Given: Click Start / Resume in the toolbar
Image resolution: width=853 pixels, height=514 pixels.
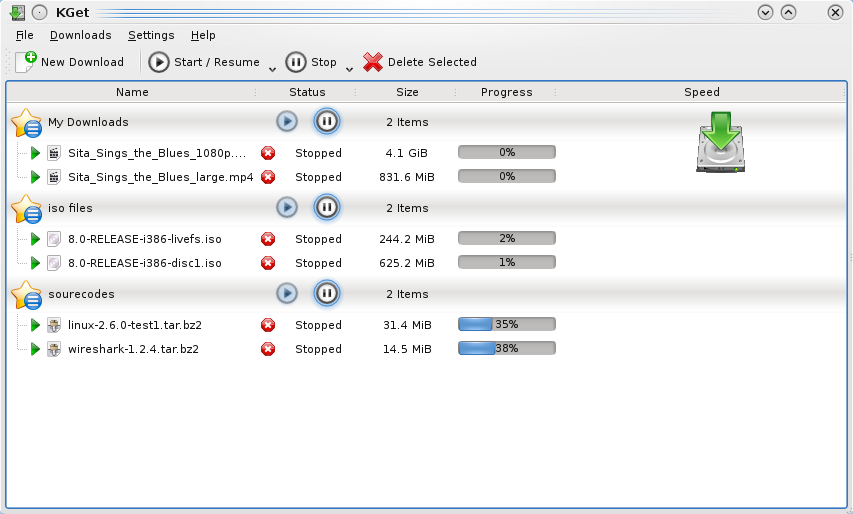Looking at the screenshot, I should pos(204,62).
